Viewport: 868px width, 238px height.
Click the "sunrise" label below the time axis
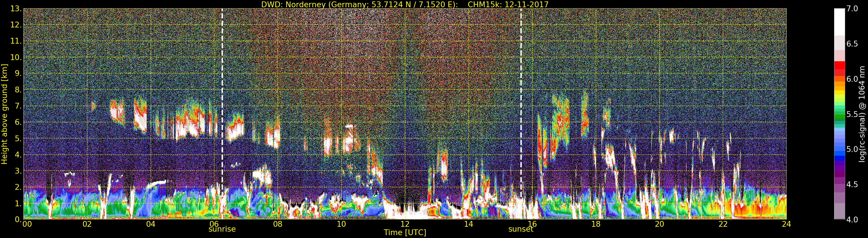(x=222, y=229)
